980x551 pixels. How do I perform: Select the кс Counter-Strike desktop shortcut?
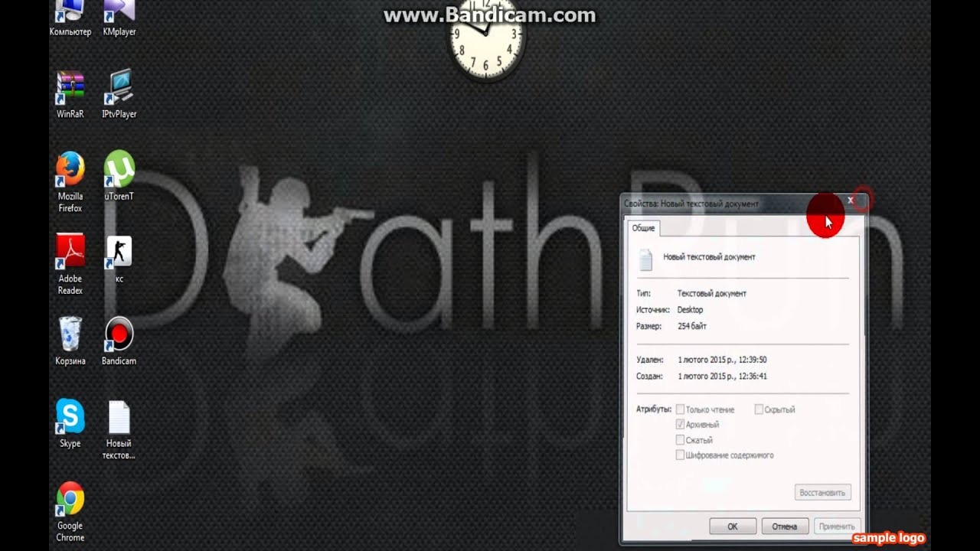pyautogui.click(x=119, y=259)
